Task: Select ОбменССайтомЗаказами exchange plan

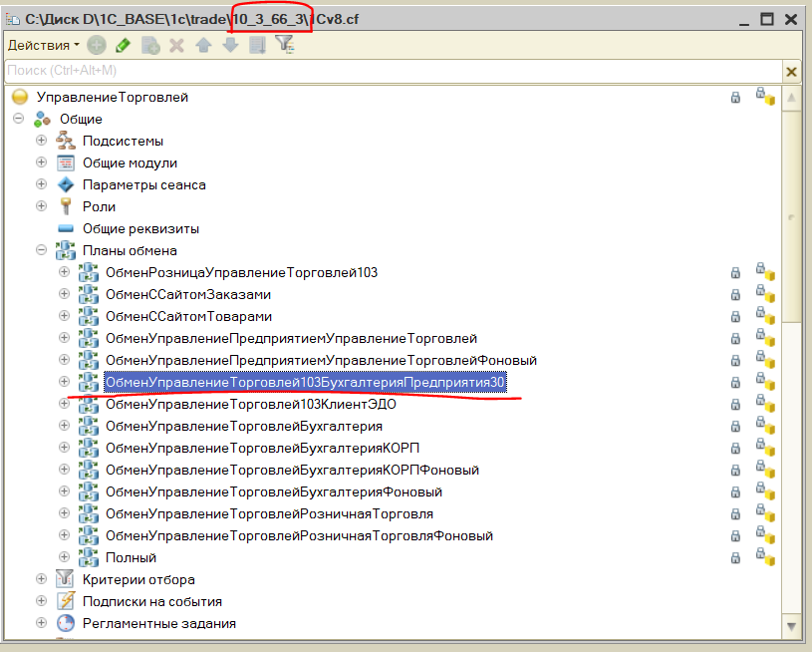Action: 188,294
